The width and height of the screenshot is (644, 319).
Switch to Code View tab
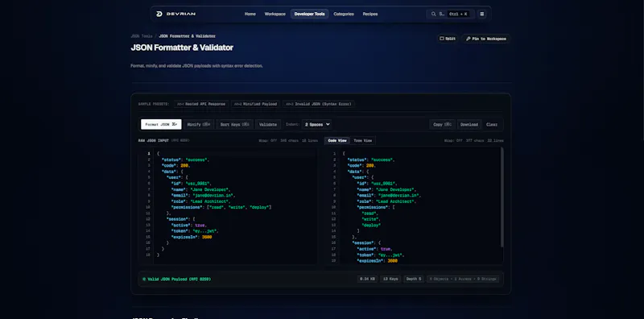coord(337,141)
